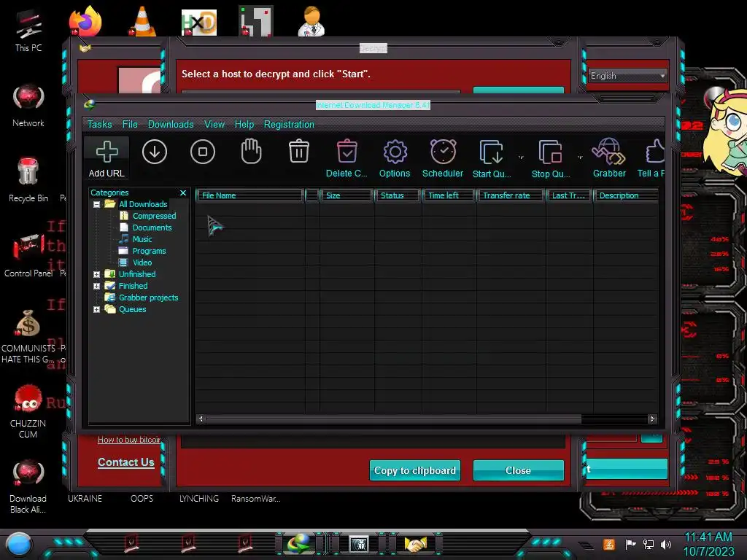Image resolution: width=747 pixels, height=560 pixels.
Task: Click the Start Queue toolbar icon
Action: tap(492, 158)
